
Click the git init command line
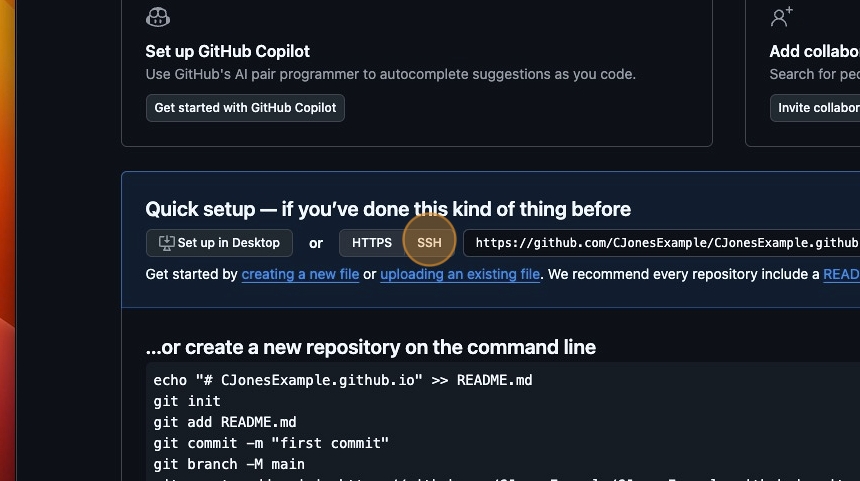click(187, 401)
